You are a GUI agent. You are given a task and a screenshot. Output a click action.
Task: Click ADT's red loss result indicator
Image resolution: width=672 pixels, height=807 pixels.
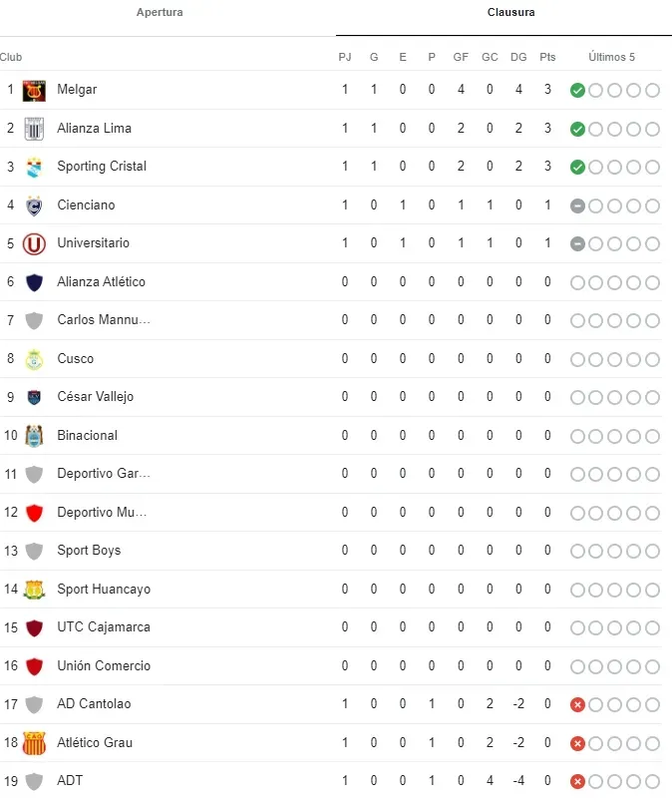click(577, 782)
